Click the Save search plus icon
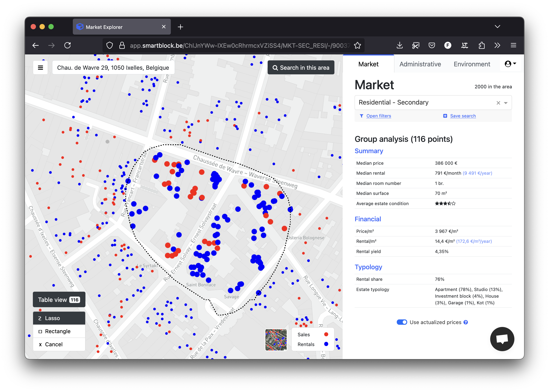549x392 pixels. coord(445,116)
